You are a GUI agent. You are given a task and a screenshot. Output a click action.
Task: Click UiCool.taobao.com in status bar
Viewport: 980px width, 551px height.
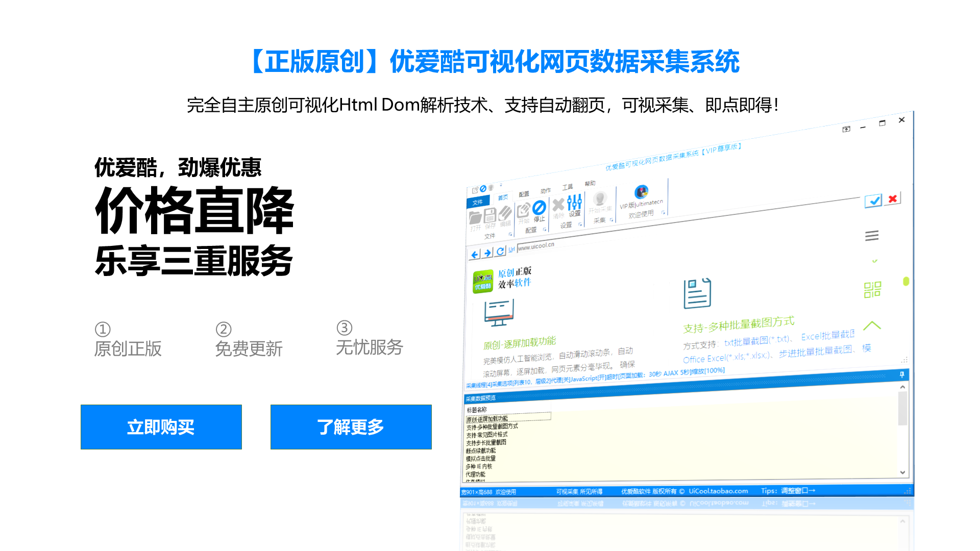pyautogui.click(x=718, y=491)
